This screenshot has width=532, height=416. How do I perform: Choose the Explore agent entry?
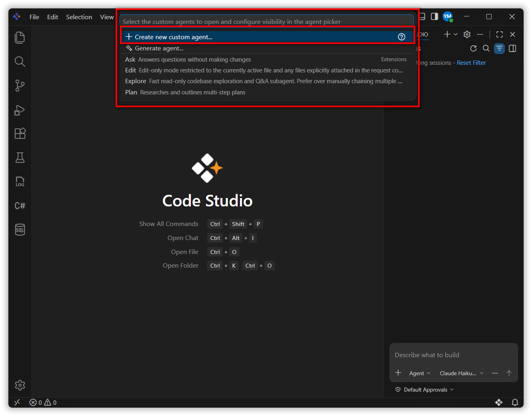point(267,81)
